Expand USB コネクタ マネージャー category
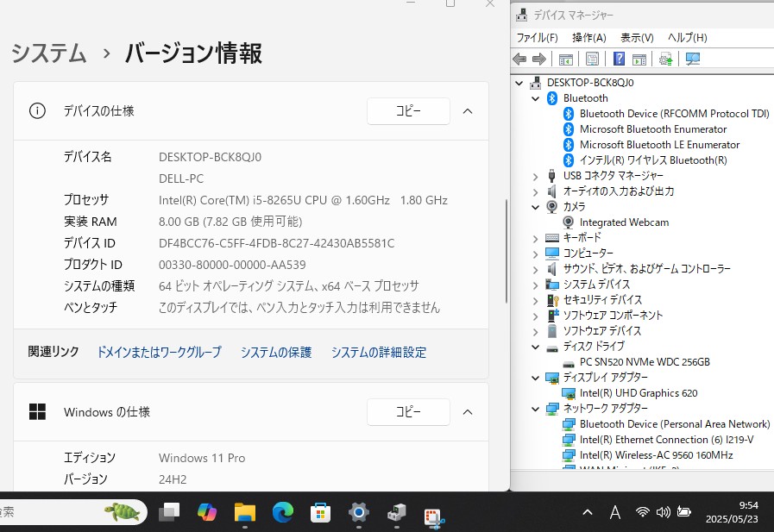 tap(535, 176)
